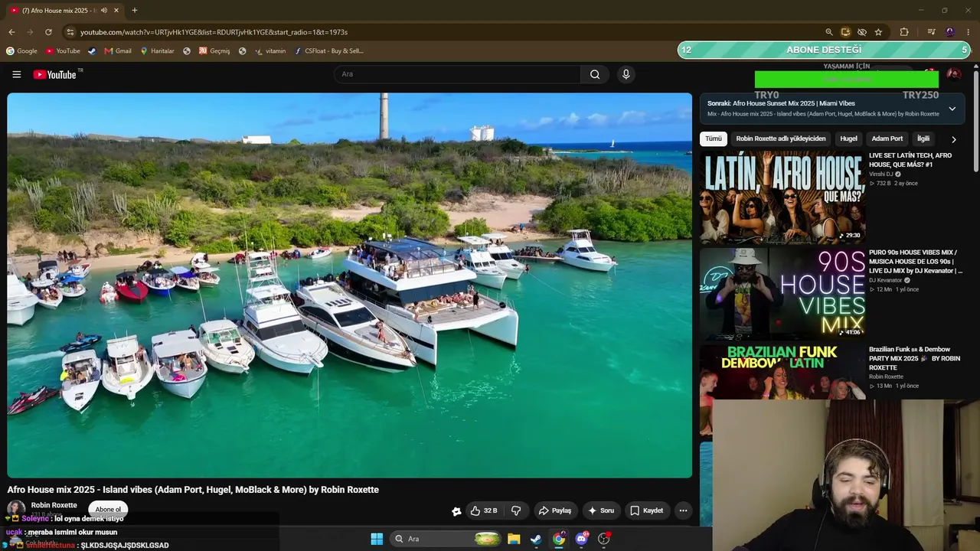980x551 pixels.
Task: Select the Robin Roxette adlı yükleyiciden chip
Action: pyautogui.click(x=781, y=139)
